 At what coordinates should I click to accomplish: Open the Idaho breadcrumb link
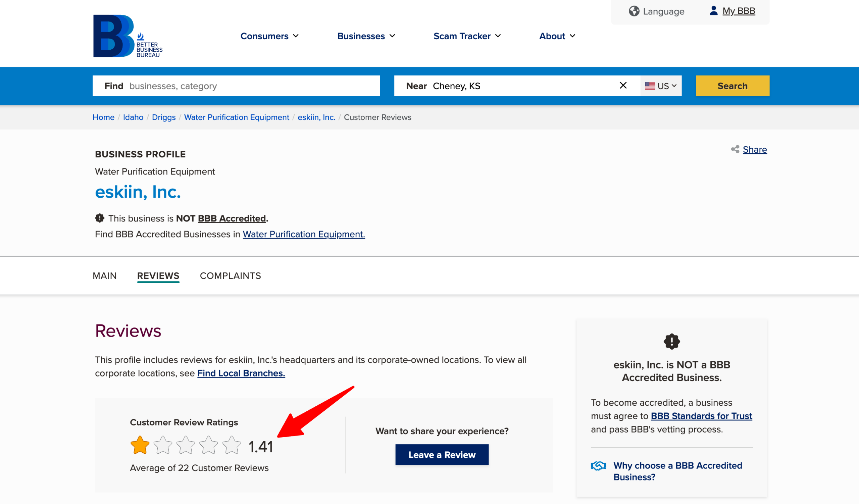tap(133, 117)
